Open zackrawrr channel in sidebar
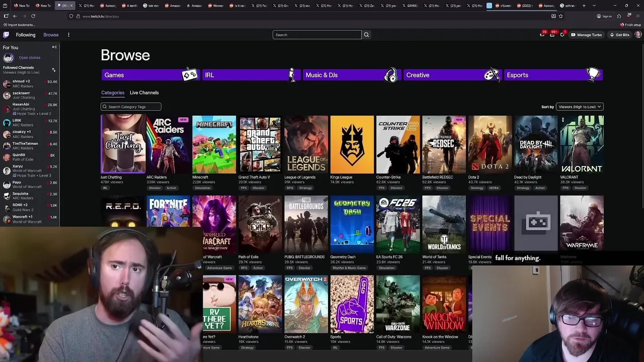The height and width of the screenshot is (362, 644). [x=30, y=95]
